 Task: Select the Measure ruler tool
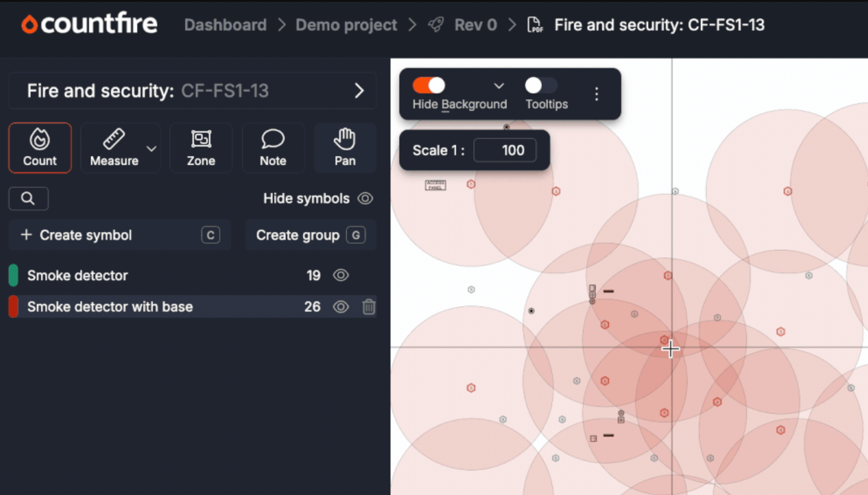pos(114,148)
